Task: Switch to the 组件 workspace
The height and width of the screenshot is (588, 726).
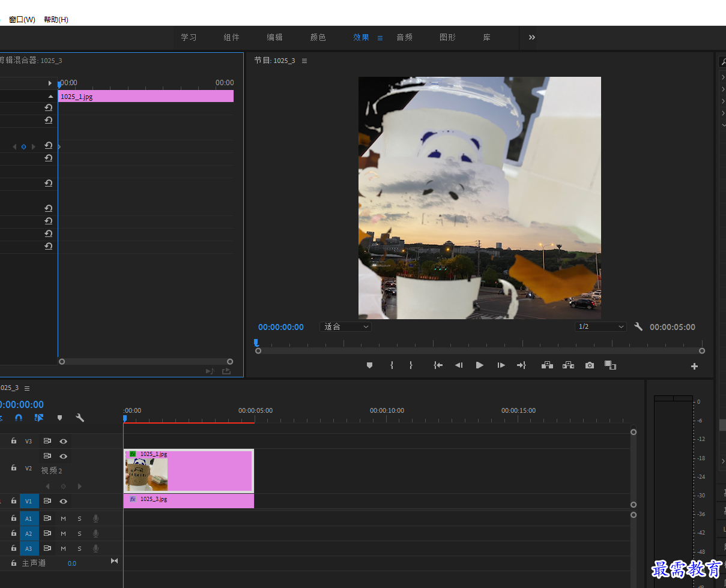Action: (x=231, y=37)
